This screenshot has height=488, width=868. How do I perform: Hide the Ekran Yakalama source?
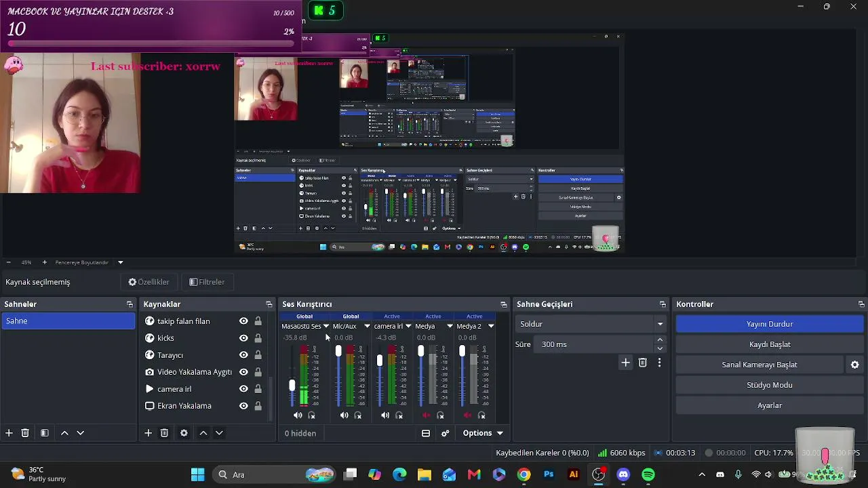coord(243,406)
